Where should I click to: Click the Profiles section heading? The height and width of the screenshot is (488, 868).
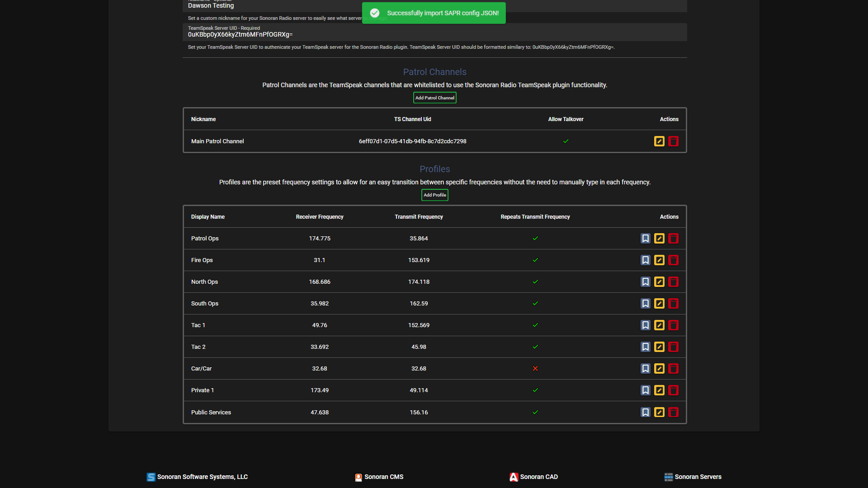pos(434,169)
